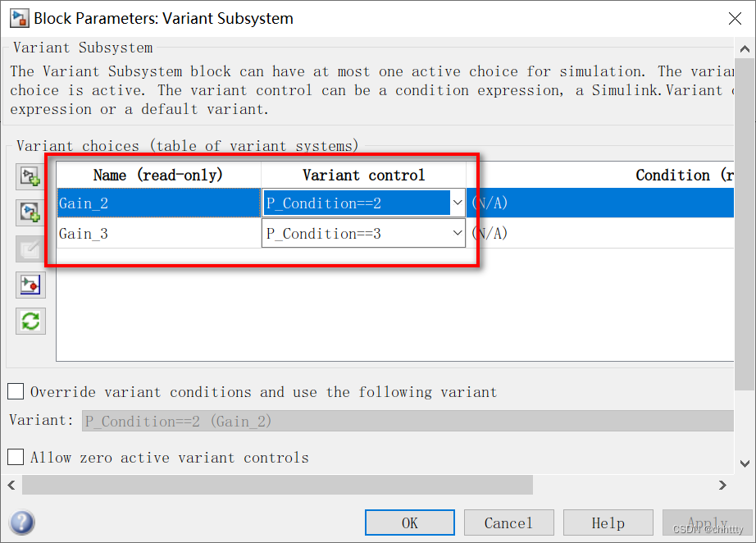The width and height of the screenshot is (756, 543).
Task: Select the Gain_3 variant row
Action: point(158,235)
